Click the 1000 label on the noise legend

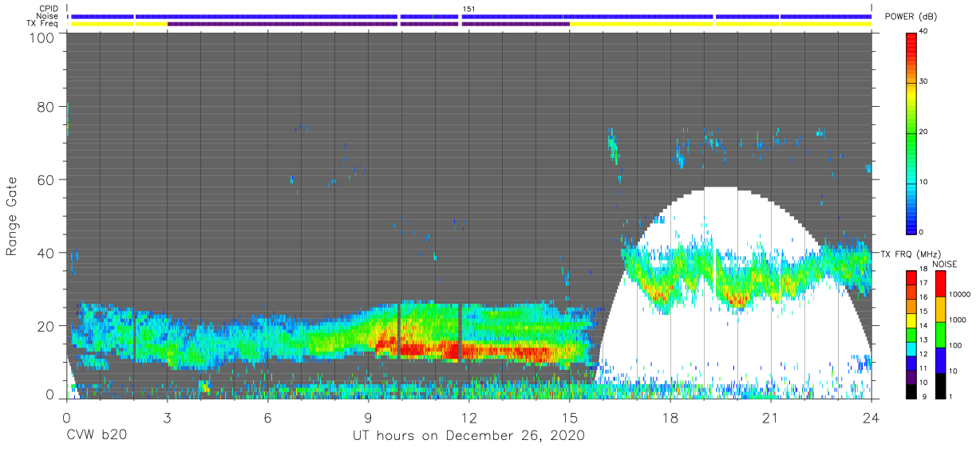tap(958, 320)
